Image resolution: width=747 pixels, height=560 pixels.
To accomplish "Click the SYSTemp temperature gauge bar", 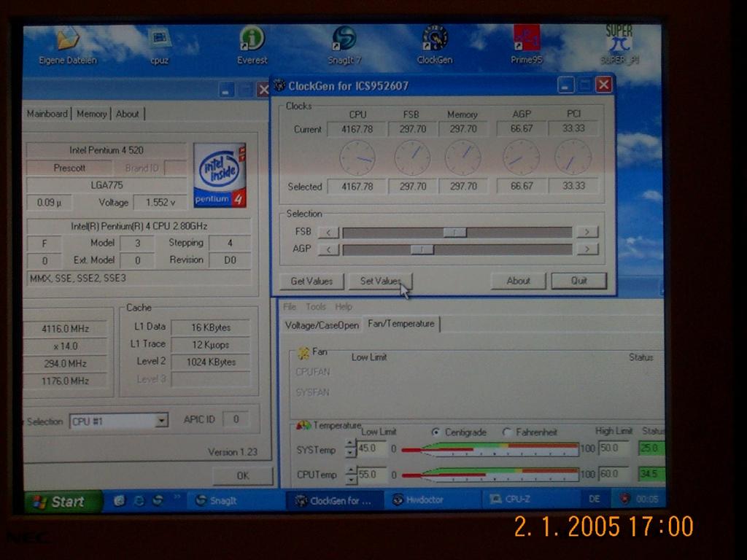I will (489, 448).
